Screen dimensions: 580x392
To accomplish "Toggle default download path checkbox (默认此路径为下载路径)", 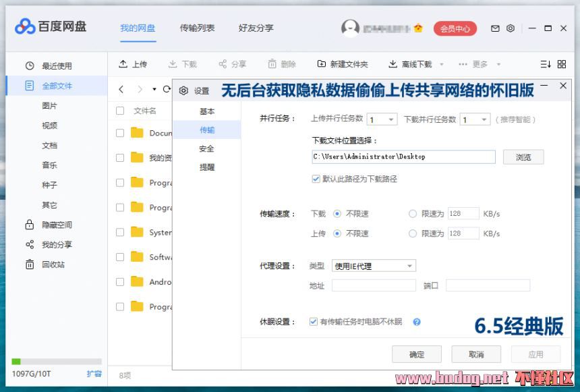I will click(x=316, y=179).
